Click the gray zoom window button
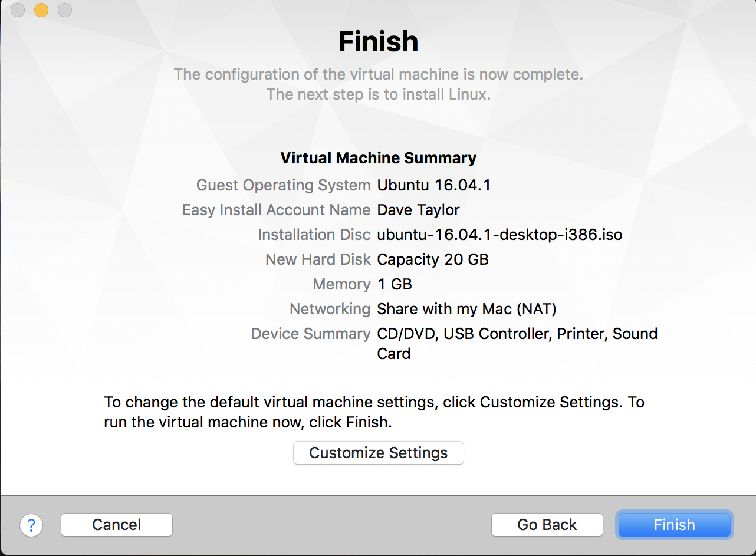756x556 pixels. coord(65,10)
